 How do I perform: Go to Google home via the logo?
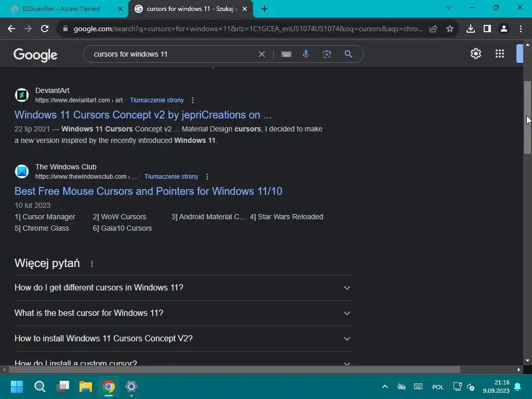(35, 55)
